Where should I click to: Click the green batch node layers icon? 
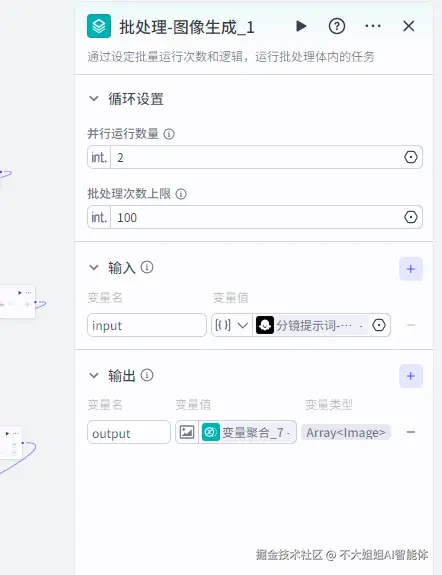click(99, 26)
